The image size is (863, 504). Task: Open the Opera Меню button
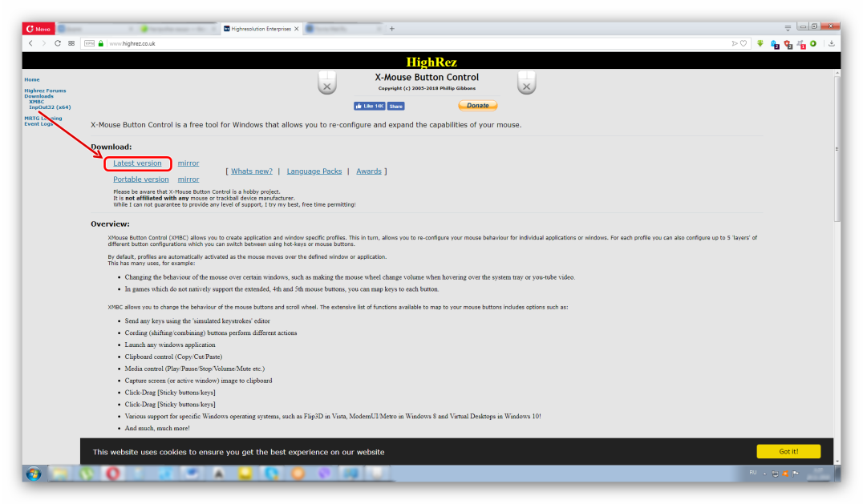click(38, 29)
